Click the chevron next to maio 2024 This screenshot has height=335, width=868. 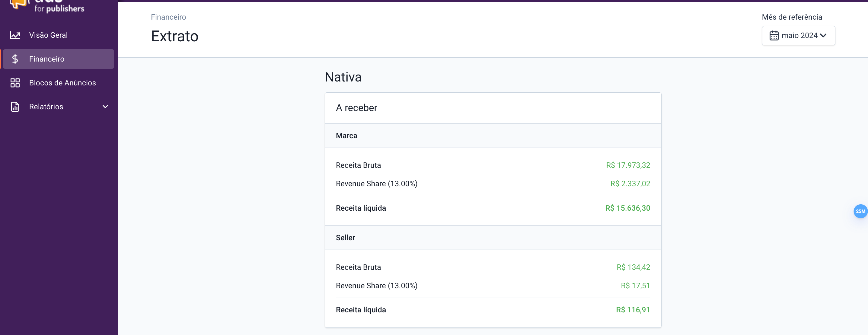click(x=823, y=36)
